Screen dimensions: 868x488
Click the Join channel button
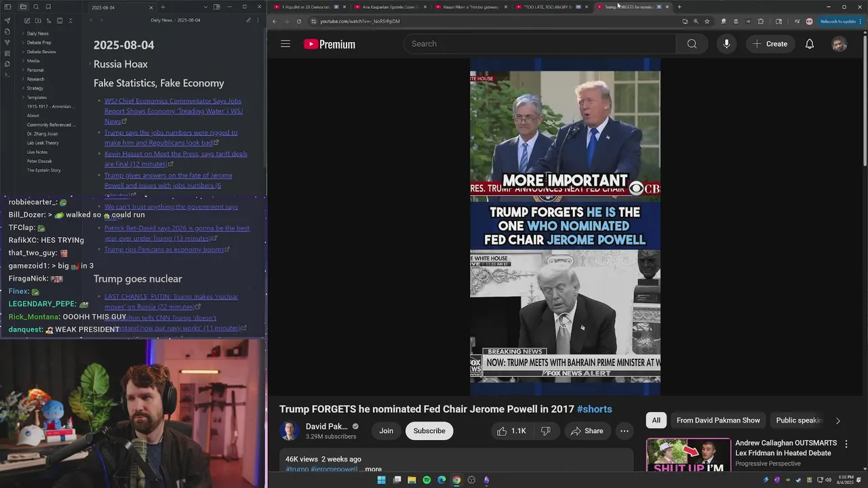[x=386, y=431]
